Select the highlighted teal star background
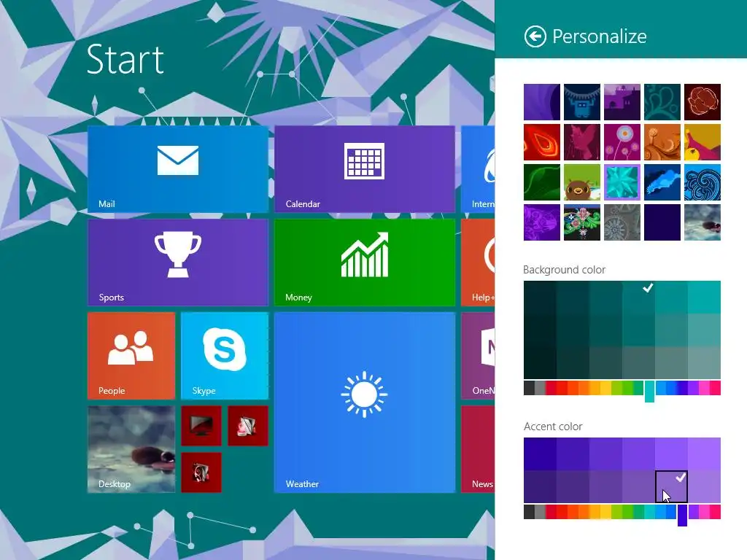This screenshot has height=560, width=747. tap(622, 182)
